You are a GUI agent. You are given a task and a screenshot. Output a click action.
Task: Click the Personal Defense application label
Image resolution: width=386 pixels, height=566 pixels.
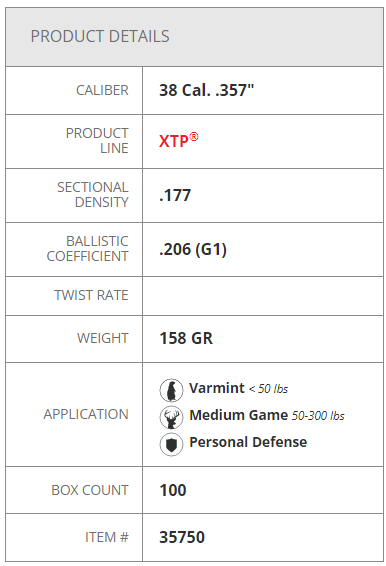248,442
